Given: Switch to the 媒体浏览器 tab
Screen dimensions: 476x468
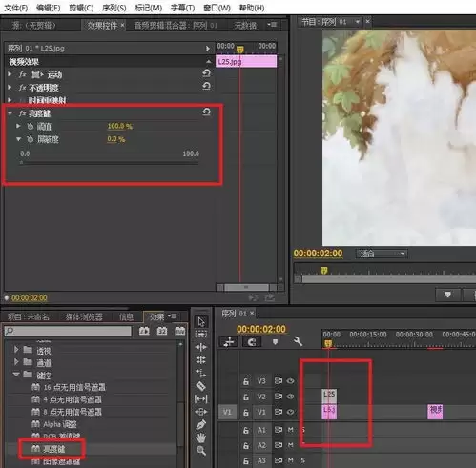Looking at the screenshot, I should 84,316.
